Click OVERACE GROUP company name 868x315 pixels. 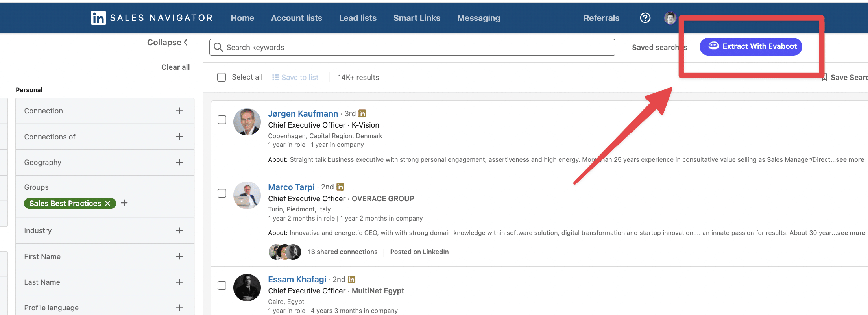coord(383,198)
